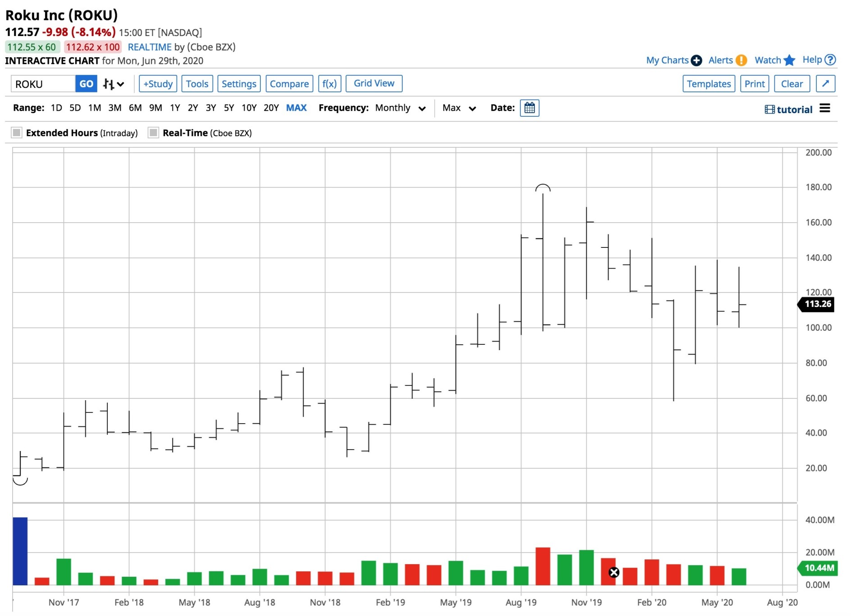Click the tutorial film icon
Viewport: 865px width, 616px height.
point(769,110)
